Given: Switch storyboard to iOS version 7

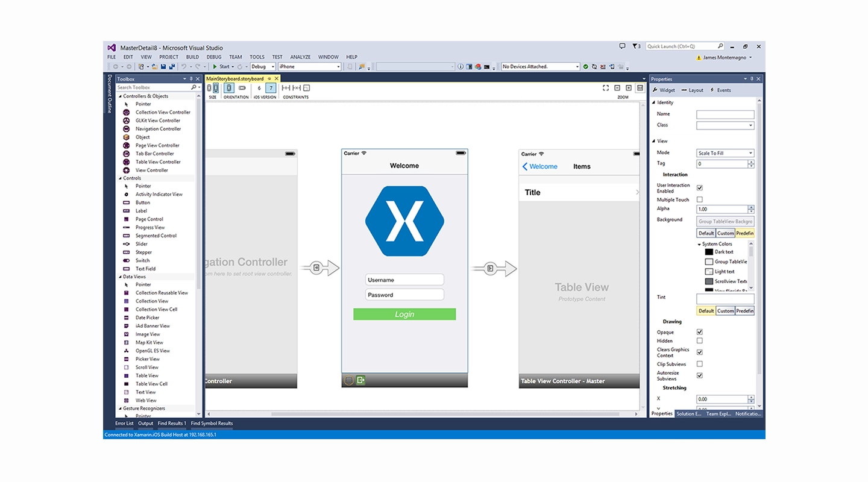Looking at the screenshot, I should point(271,88).
